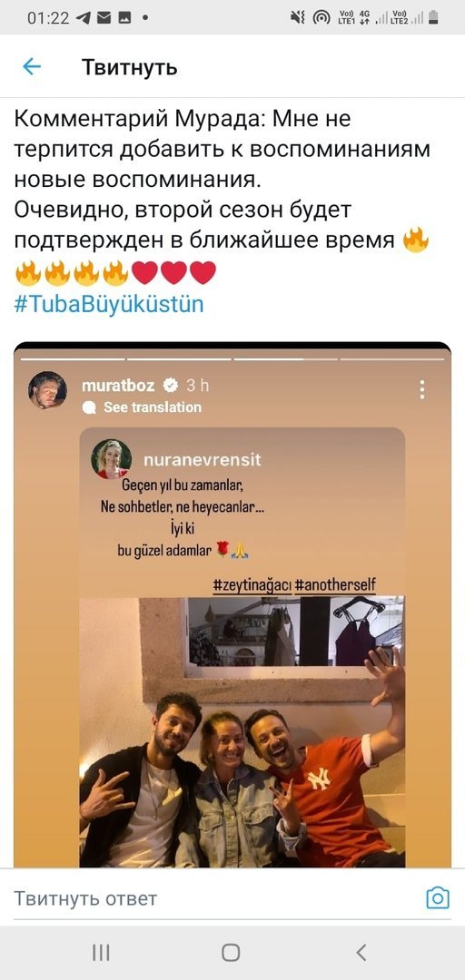Tap the Твитнуть header title
The image size is (465, 980).
pos(130,67)
